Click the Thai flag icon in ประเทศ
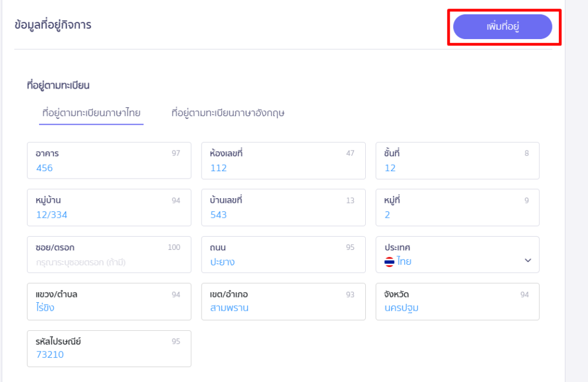588x382 pixels. coord(389,262)
